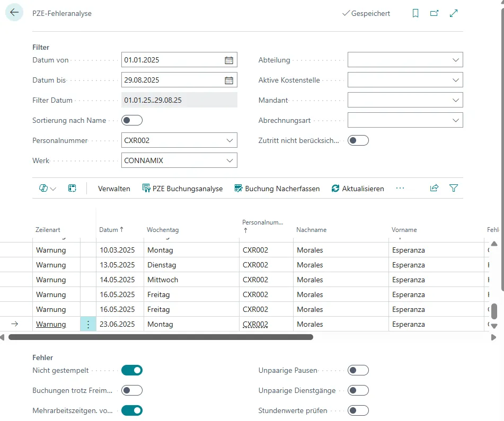Click the back arrow button
The height and width of the screenshot is (421, 504).
pyautogui.click(x=14, y=13)
